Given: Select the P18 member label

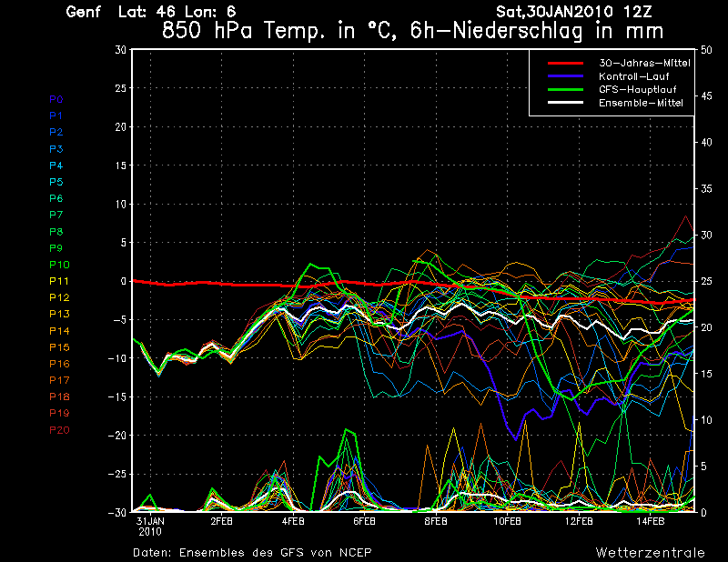Looking at the screenshot, I should (59, 396).
